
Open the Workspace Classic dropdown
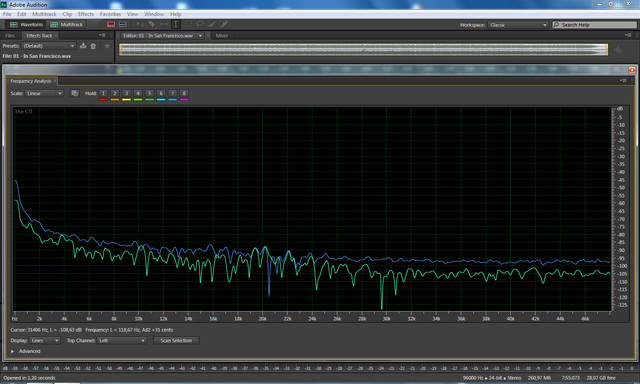pyautogui.click(x=518, y=25)
